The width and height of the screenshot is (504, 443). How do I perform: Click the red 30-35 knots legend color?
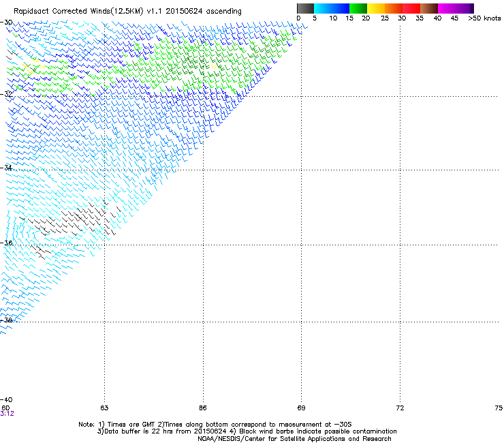[411, 8]
